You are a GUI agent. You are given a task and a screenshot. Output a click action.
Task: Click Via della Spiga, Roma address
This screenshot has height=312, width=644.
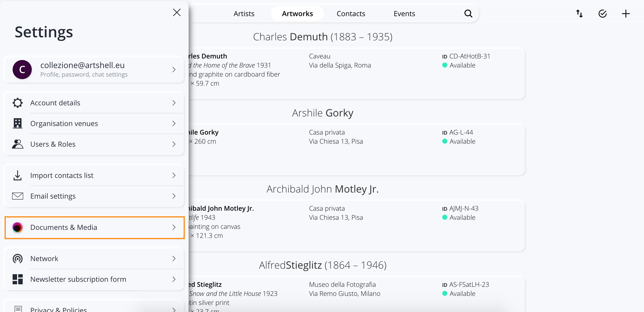(340, 65)
